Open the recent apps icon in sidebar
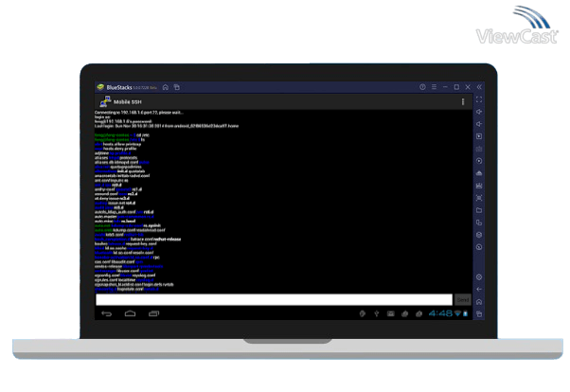 click(x=479, y=314)
